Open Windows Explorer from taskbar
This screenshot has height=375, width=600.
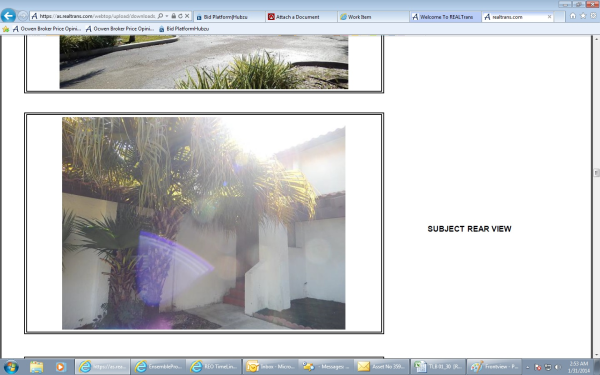coord(37,367)
